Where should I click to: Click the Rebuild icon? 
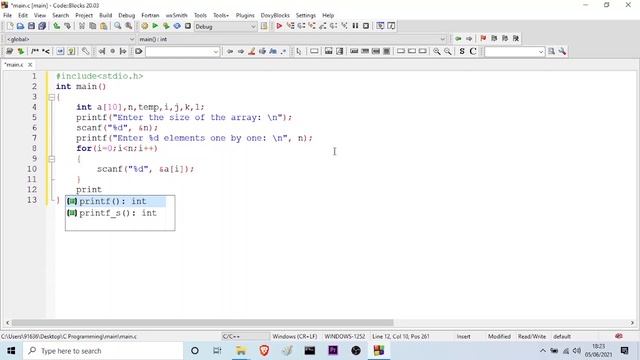click(177, 26)
